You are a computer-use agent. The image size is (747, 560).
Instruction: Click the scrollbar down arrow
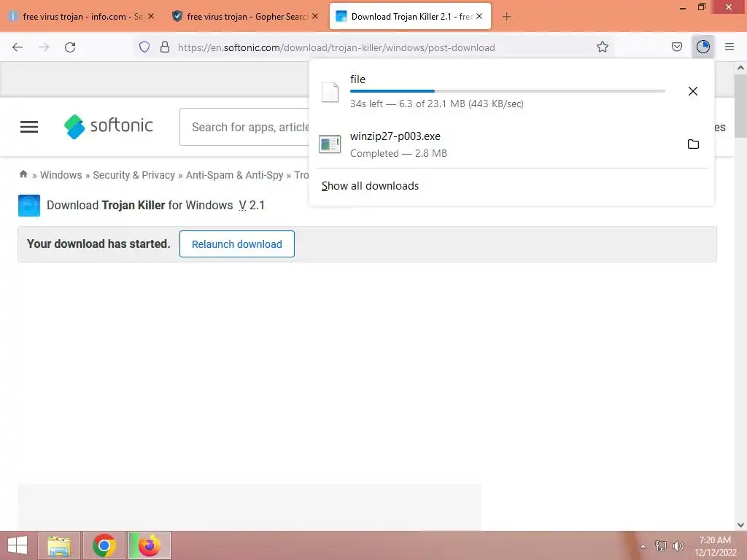click(740, 525)
